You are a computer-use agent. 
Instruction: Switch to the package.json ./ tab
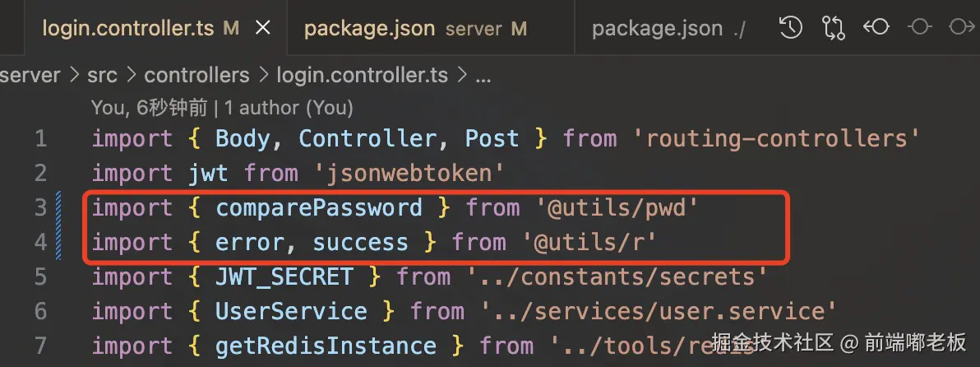(x=668, y=28)
